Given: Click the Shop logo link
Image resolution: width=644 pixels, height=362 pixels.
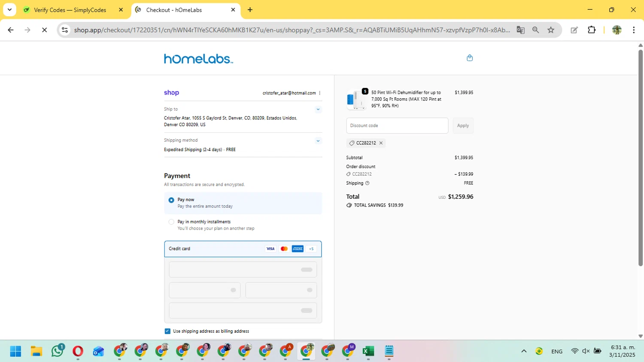Looking at the screenshot, I should (171, 93).
